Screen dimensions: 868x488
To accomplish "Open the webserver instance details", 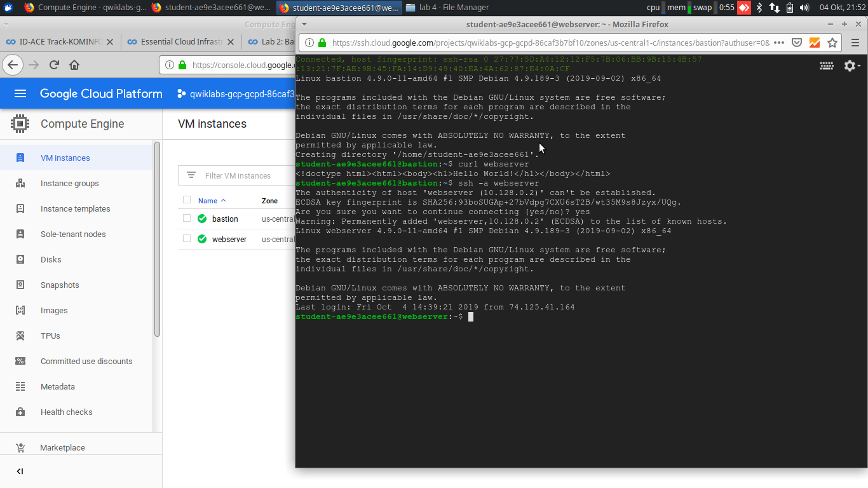I will coord(229,239).
